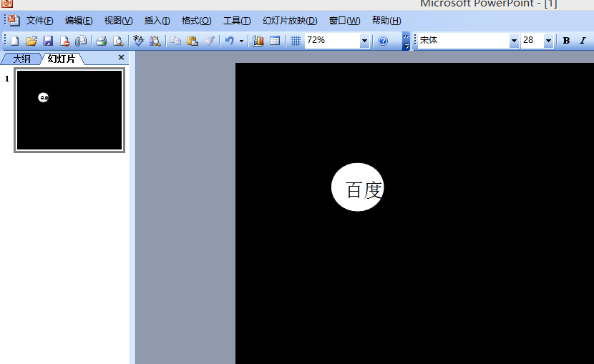Screen dimensions: 594x364
Task: Click the 宋体 font name field
Action: pyautogui.click(x=464, y=41)
